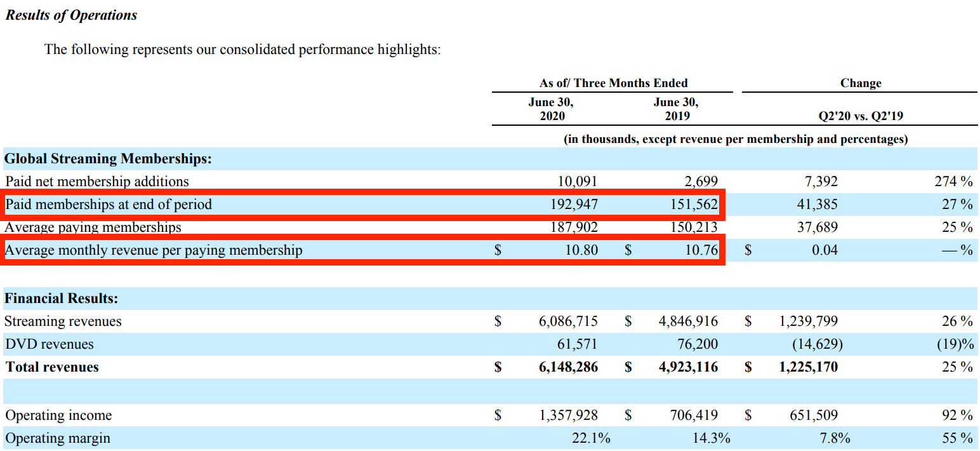Click 'As of/ Three Months Ended' header

pyautogui.click(x=613, y=83)
